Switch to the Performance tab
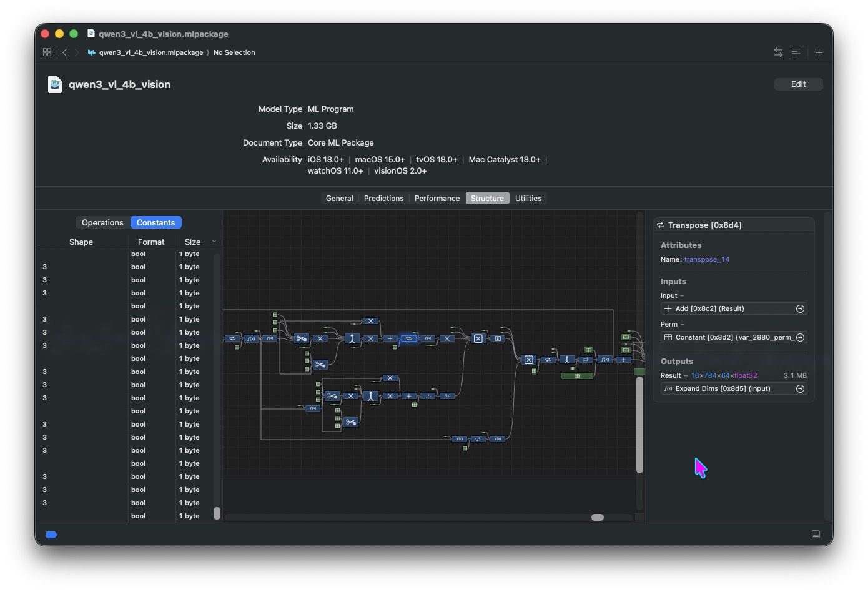Image resolution: width=868 pixels, height=592 pixels. 436,198
